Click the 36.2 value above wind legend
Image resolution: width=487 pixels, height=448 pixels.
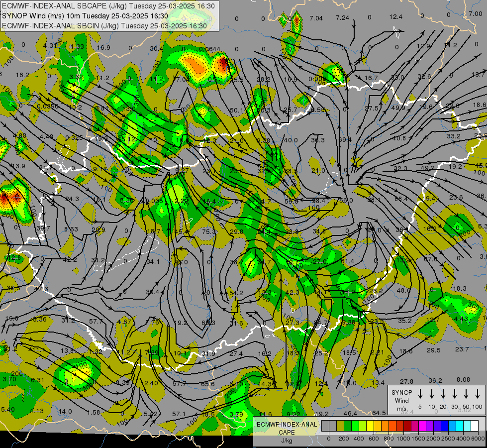point(435,380)
